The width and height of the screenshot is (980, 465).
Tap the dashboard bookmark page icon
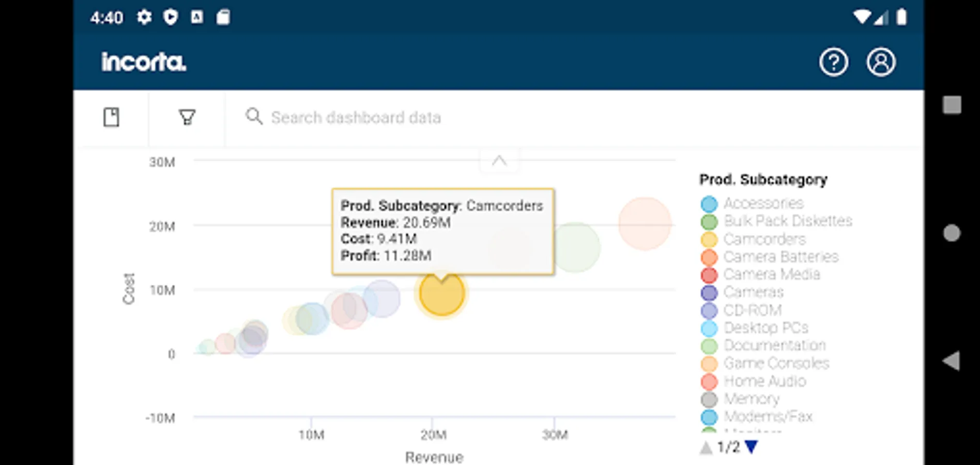pyautogui.click(x=111, y=117)
